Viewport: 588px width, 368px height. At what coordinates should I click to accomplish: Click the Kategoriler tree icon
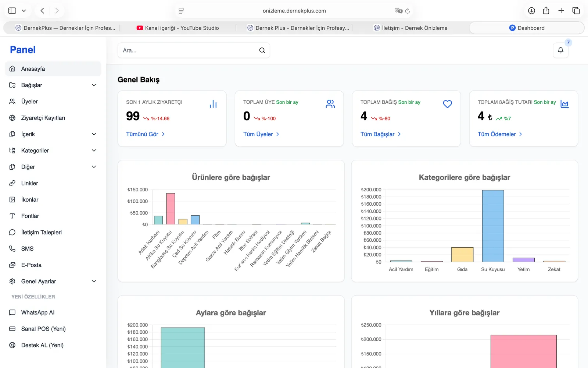pos(12,151)
